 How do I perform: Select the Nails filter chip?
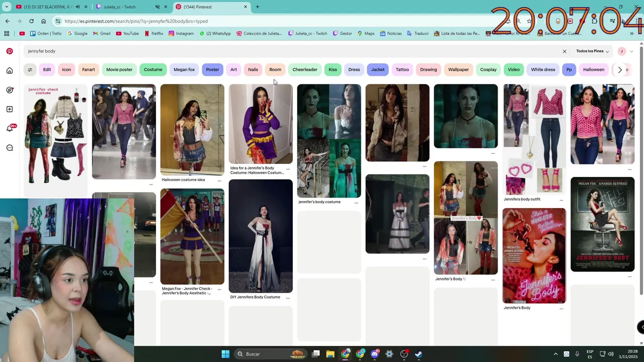tap(253, 69)
